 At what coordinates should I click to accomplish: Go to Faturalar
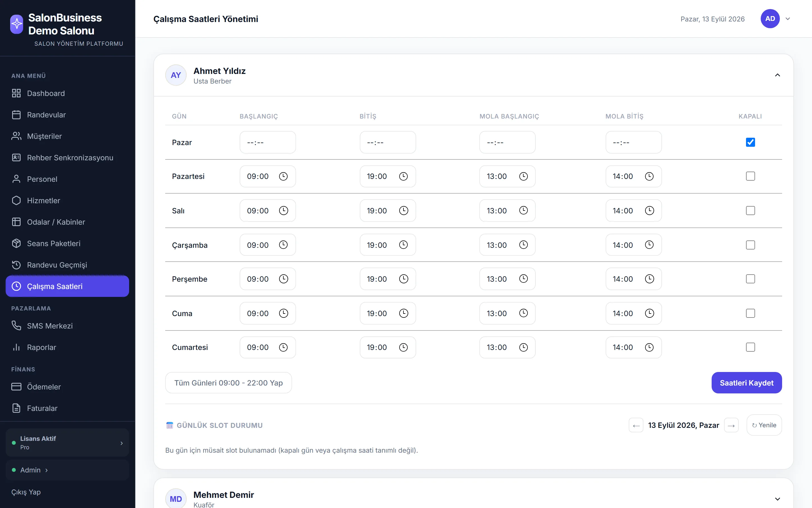67,408
